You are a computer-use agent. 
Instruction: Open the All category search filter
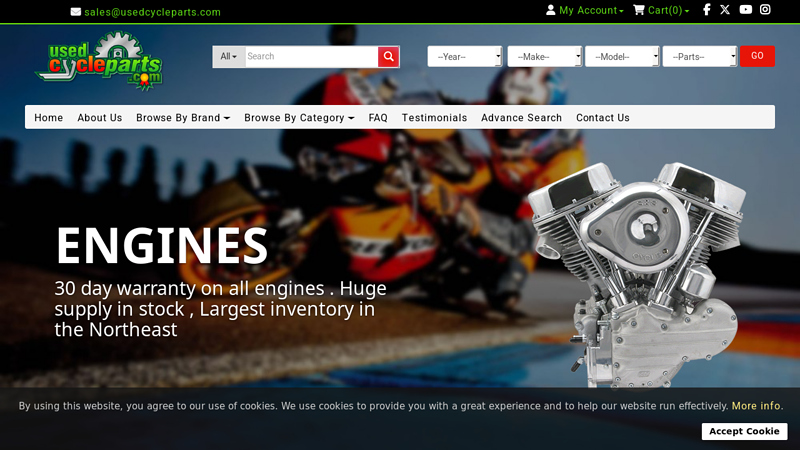(229, 57)
